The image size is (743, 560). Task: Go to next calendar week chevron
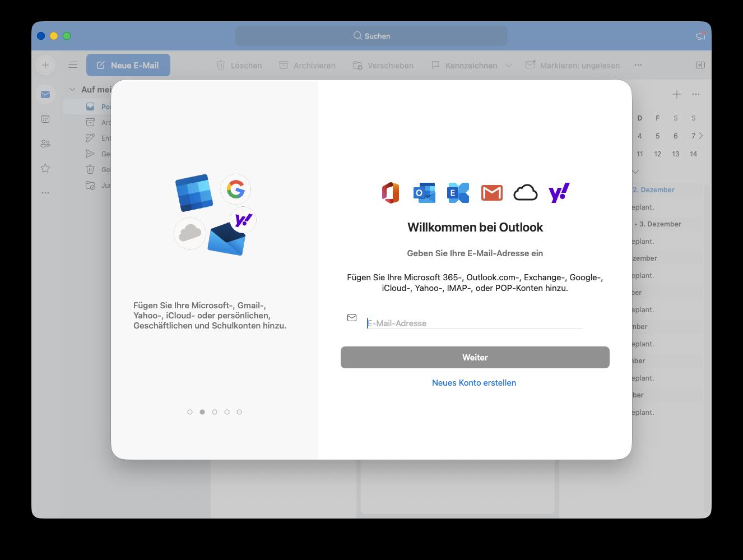point(701,136)
